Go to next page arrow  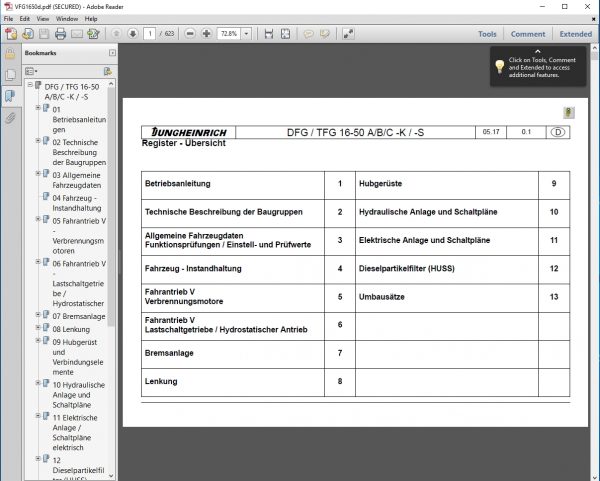(x=133, y=34)
